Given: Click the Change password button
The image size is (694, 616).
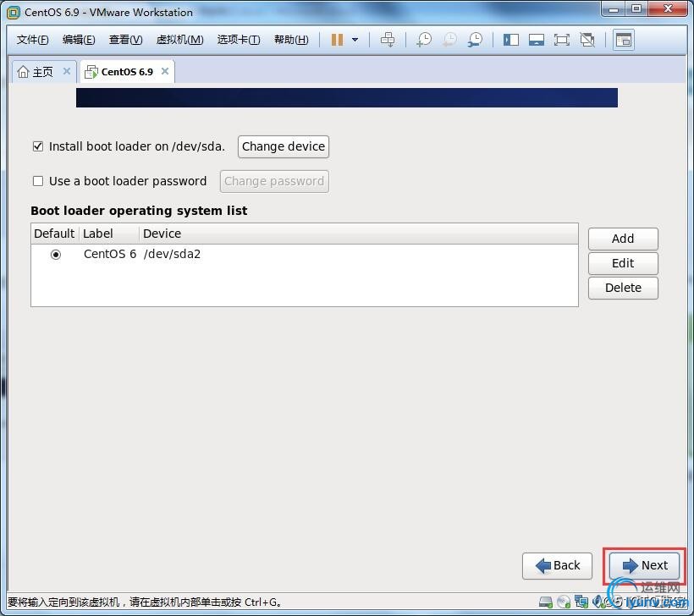Looking at the screenshot, I should tap(274, 181).
